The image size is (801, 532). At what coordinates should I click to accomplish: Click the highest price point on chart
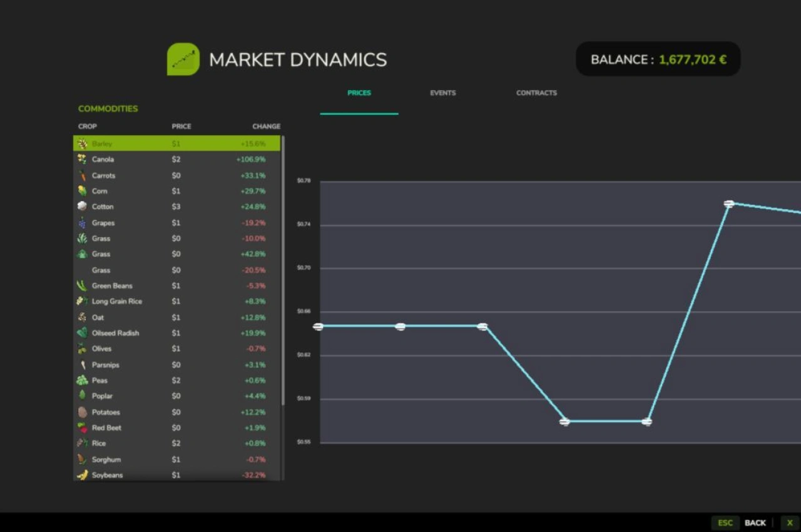(x=728, y=203)
